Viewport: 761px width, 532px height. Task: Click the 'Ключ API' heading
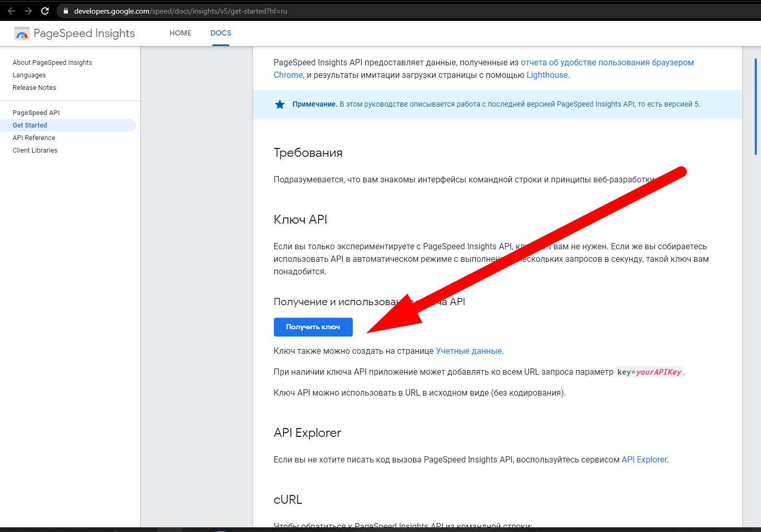click(301, 219)
